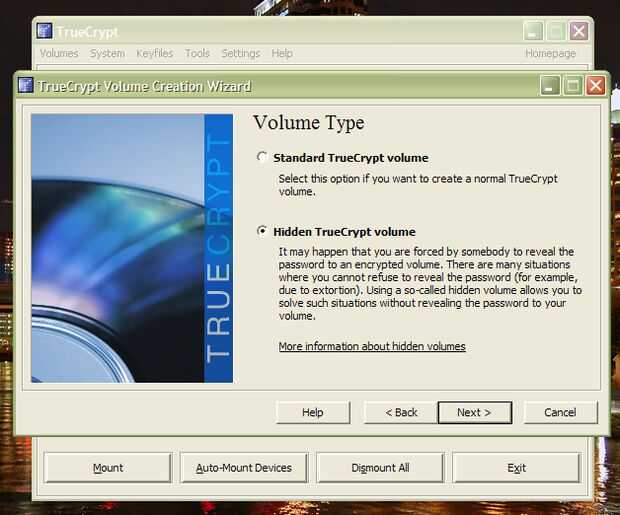Image resolution: width=620 pixels, height=515 pixels.
Task: Select the Standard TrueCrypt volume radio button
Action: click(x=262, y=157)
